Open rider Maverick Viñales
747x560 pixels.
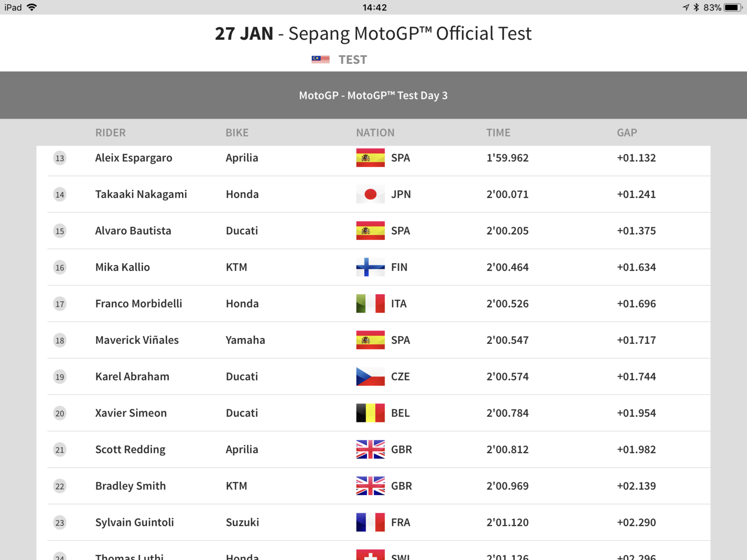coord(137,340)
